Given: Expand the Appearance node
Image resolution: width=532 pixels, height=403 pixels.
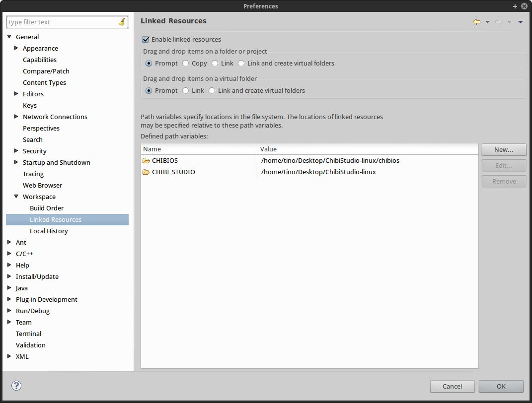Looking at the screenshot, I should pyautogui.click(x=16, y=48).
